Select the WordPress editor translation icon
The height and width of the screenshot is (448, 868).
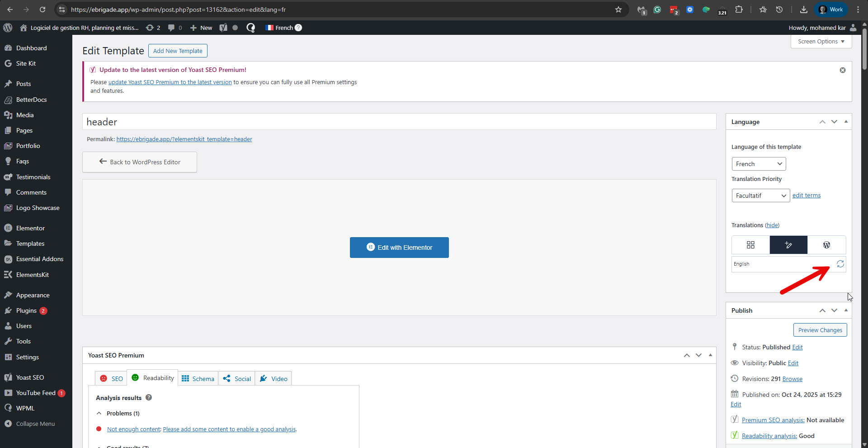(826, 245)
